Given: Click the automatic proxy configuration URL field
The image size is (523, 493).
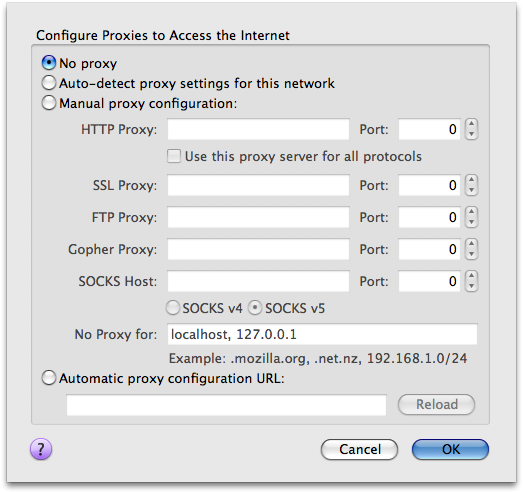Looking at the screenshot, I should pos(226,405).
